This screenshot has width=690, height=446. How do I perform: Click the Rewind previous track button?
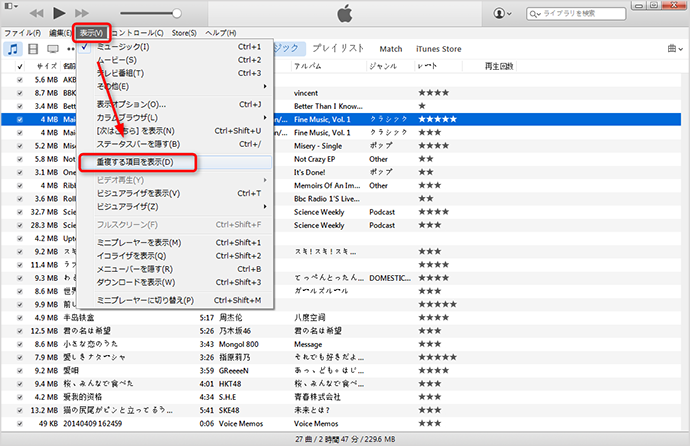(x=37, y=13)
